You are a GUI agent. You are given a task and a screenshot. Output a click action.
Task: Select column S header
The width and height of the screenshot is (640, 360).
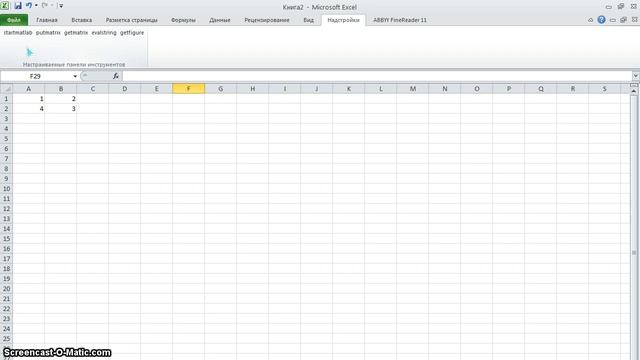pyautogui.click(x=604, y=89)
